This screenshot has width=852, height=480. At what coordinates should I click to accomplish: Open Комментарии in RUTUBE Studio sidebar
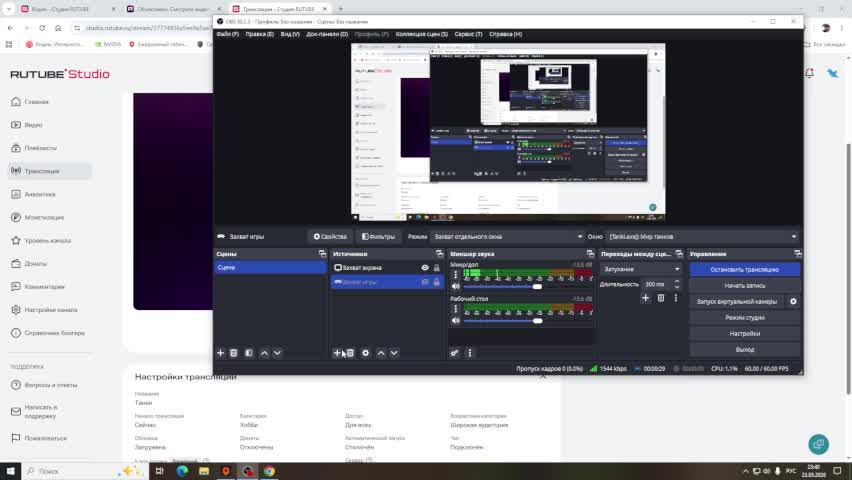pos(50,286)
